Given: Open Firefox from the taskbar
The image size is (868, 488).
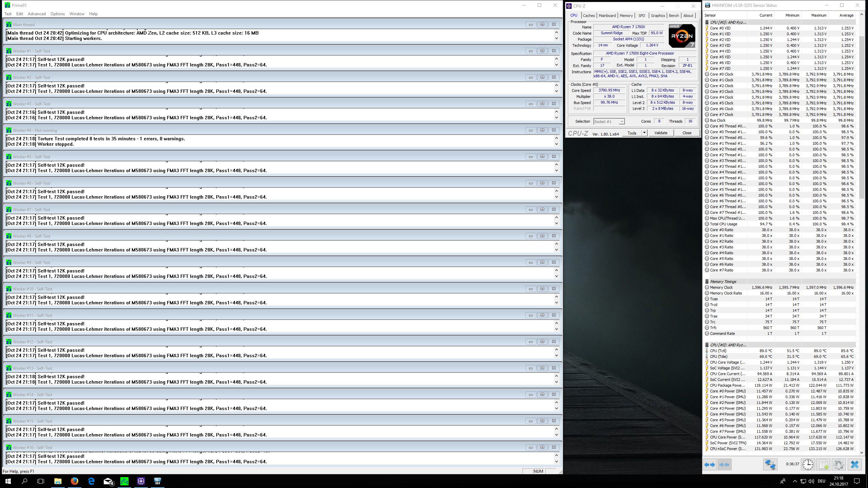Looking at the screenshot, I should 74,481.
